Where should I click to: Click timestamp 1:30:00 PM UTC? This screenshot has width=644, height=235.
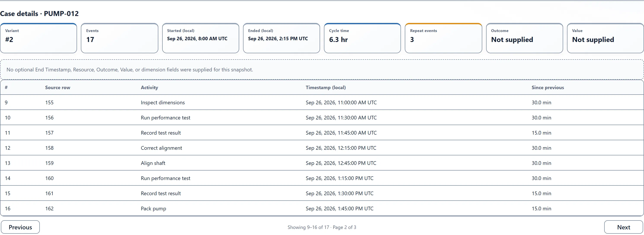(x=340, y=193)
